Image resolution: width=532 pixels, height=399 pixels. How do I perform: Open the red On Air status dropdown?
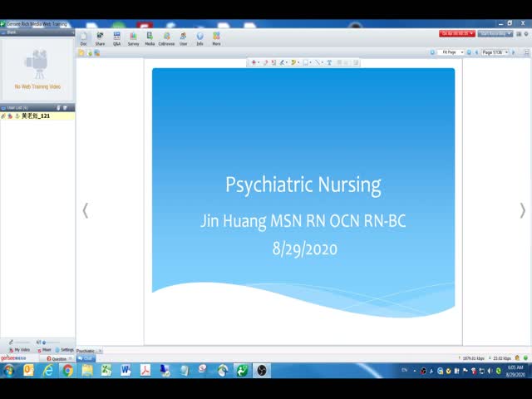click(x=457, y=33)
